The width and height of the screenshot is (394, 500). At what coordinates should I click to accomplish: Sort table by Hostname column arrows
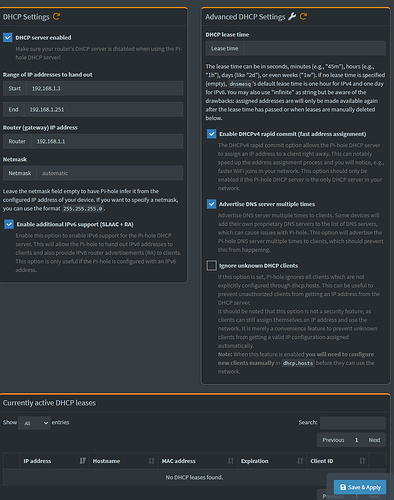[x=152, y=461]
